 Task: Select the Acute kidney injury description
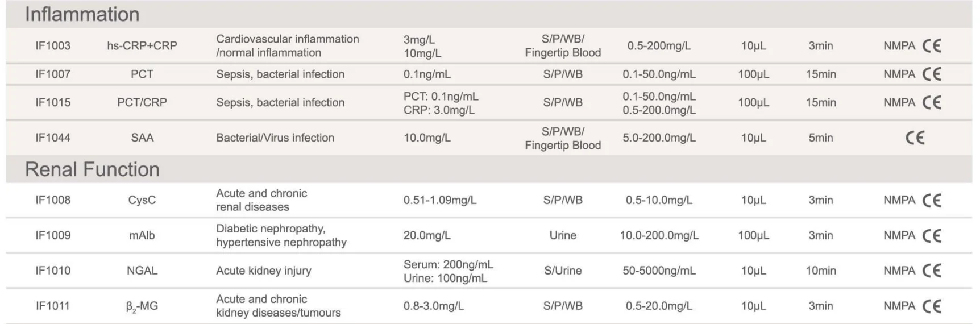264,271
